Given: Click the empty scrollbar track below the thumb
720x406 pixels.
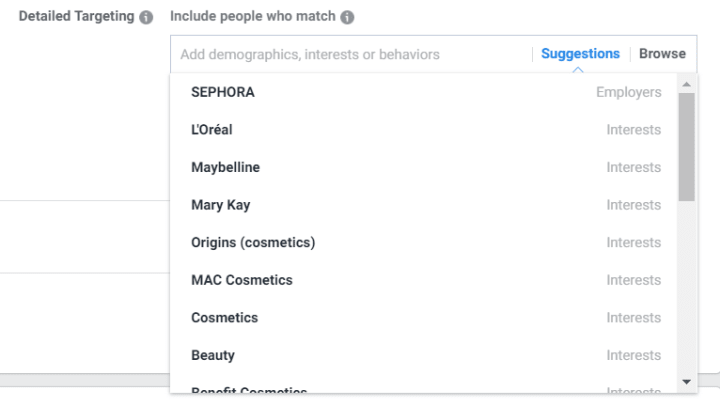Looking at the screenshot, I should (x=686, y=287).
